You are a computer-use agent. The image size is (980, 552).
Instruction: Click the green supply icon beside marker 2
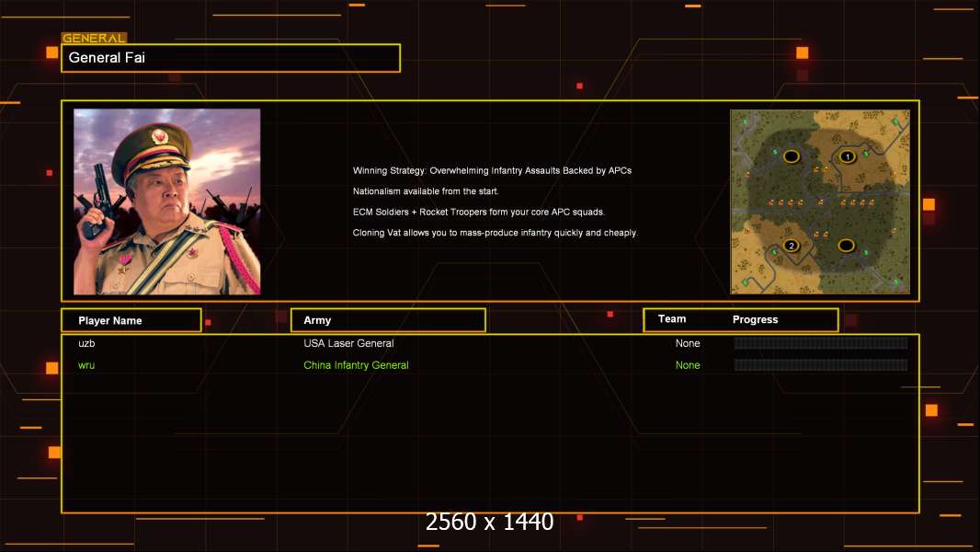[774, 253]
